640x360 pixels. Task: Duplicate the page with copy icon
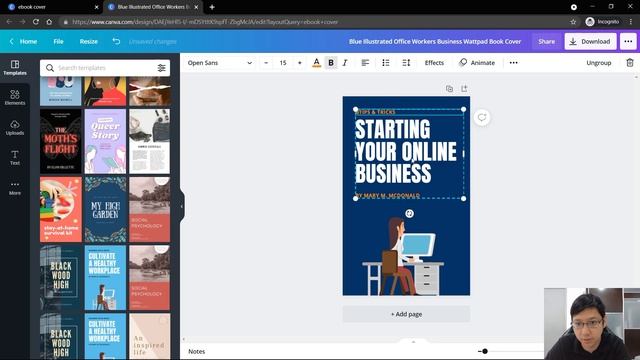point(449,89)
